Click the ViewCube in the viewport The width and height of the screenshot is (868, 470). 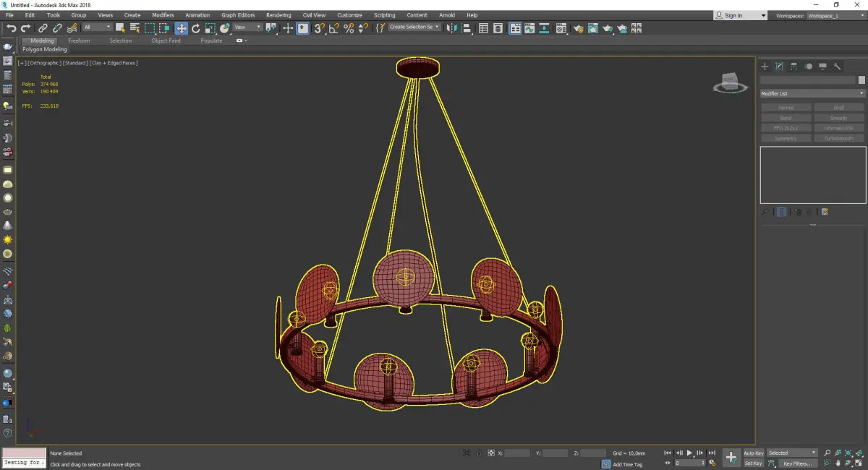pos(730,82)
